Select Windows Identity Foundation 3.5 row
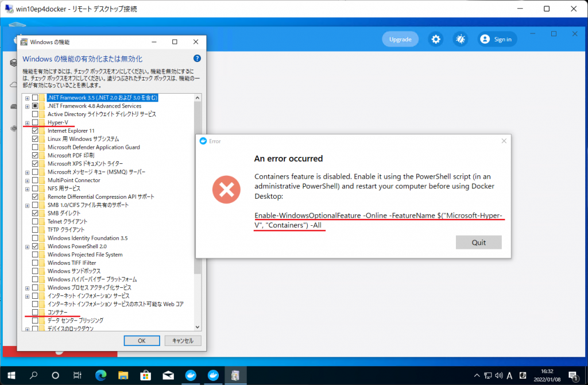The height and width of the screenshot is (385, 588). click(x=87, y=238)
